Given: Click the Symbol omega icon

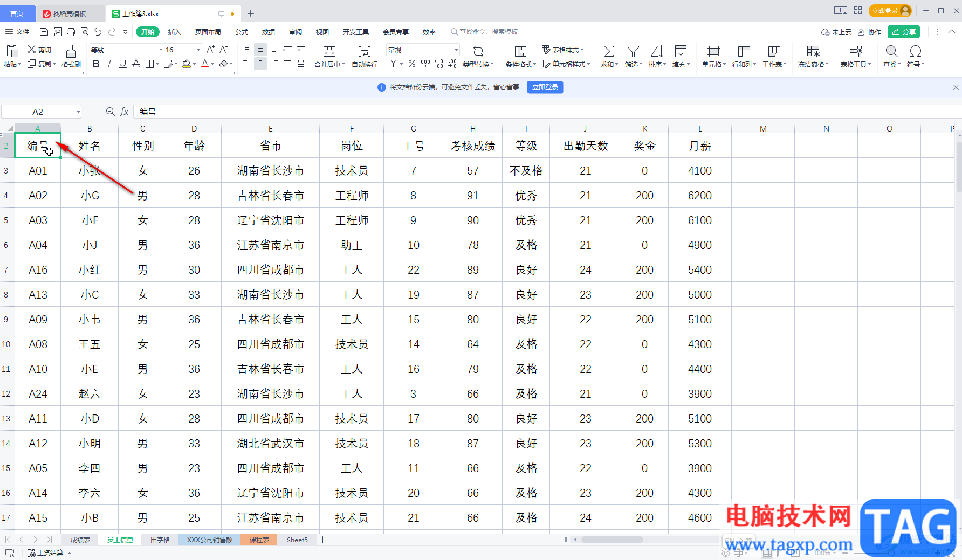Looking at the screenshot, I should pyautogui.click(x=915, y=51).
